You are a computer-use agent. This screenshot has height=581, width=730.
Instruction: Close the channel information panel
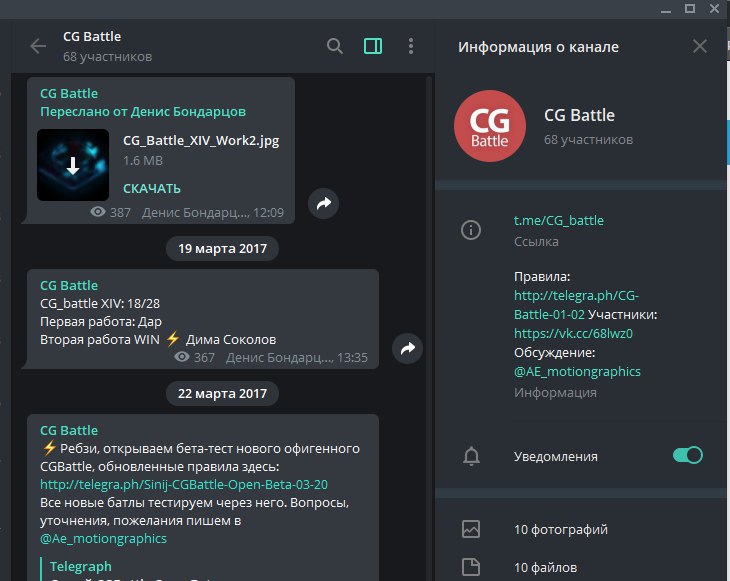700,46
